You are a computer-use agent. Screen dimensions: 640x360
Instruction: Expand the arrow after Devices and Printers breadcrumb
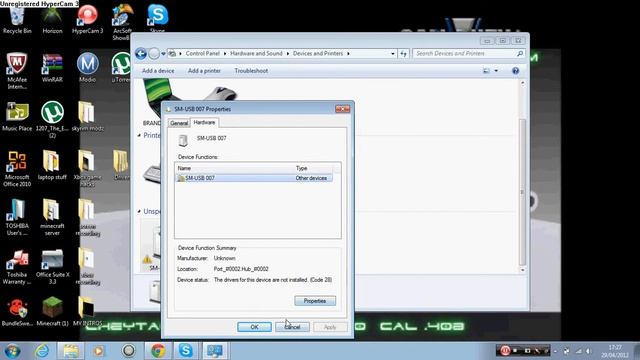pyautogui.click(x=348, y=53)
